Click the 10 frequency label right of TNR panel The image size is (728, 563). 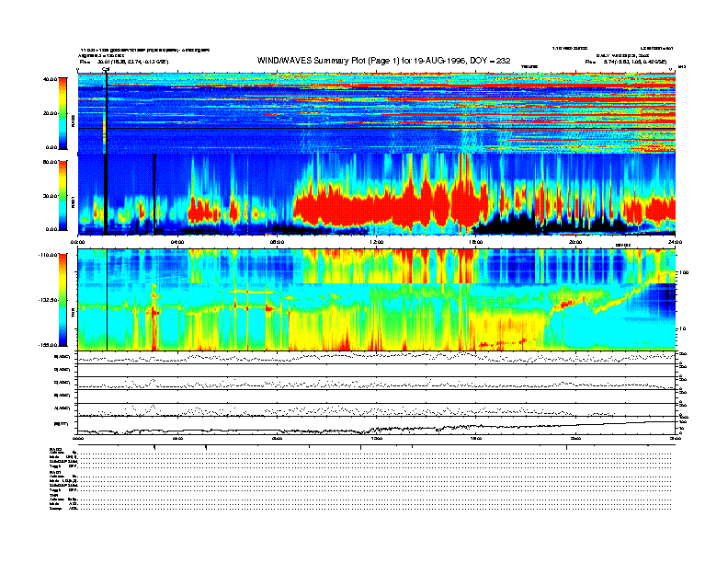point(682,328)
